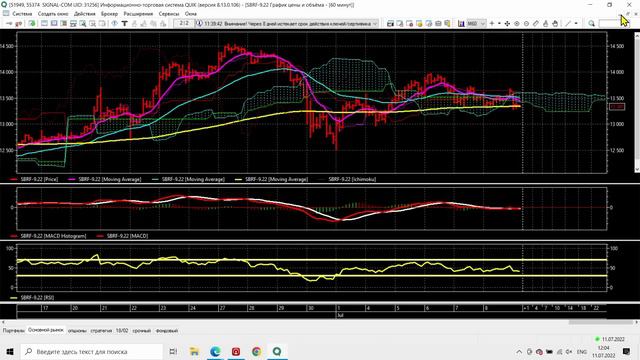Click the vertical scroll down arrow of chart
The width and height of the screenshot is (640, 360).
[x=637, y=169]
